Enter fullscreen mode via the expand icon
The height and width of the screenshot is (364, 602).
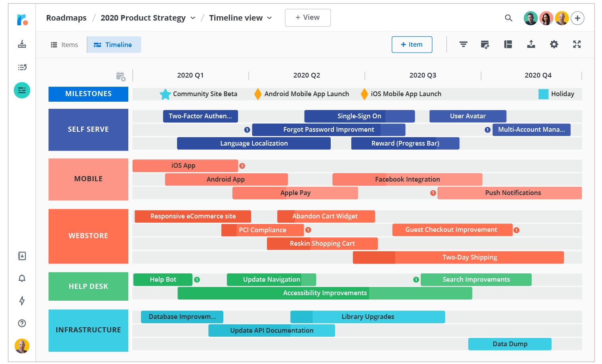tap(577, 44)
